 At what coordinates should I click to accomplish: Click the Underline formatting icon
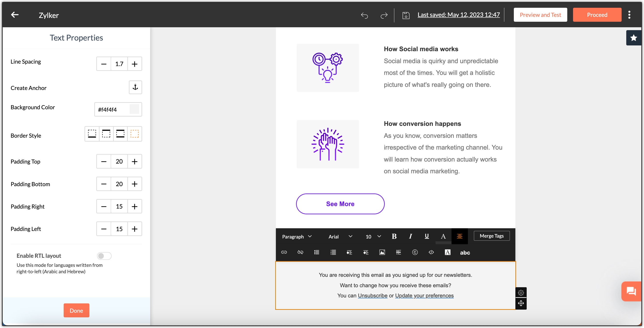pyautogui.click(x=427, y=236)
